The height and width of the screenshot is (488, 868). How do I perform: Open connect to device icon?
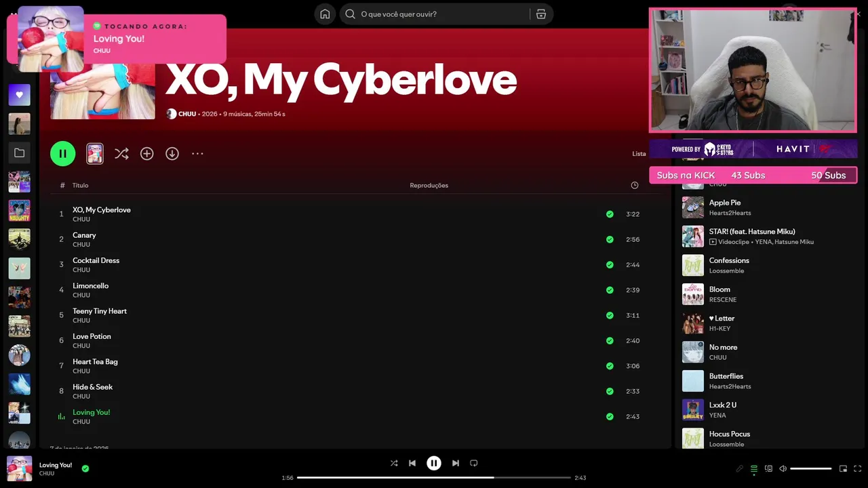pos(768,468)
